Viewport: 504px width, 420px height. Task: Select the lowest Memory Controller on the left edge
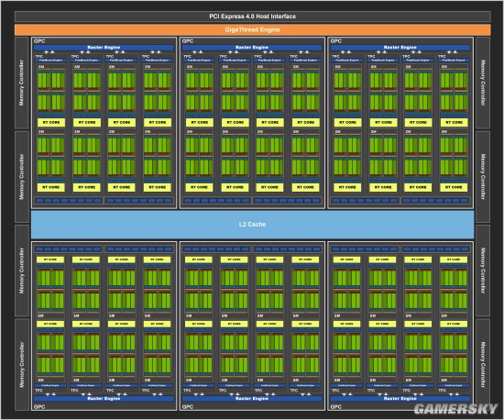point(22,364)
